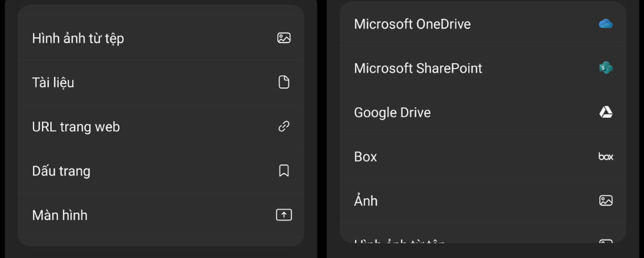This screenshot has width=644, height=258.
Task: Select "Microsoft OneDrive" as source
Action: click(412, 24)
